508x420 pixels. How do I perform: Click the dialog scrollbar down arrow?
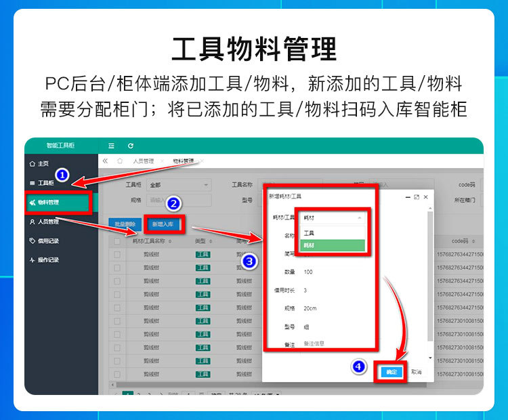(430, 358)
